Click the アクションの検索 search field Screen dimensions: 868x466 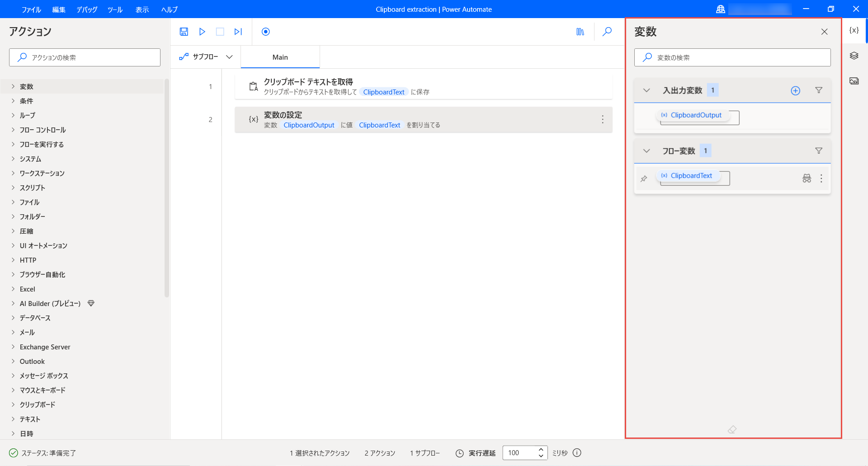click(x=85, y=57)
